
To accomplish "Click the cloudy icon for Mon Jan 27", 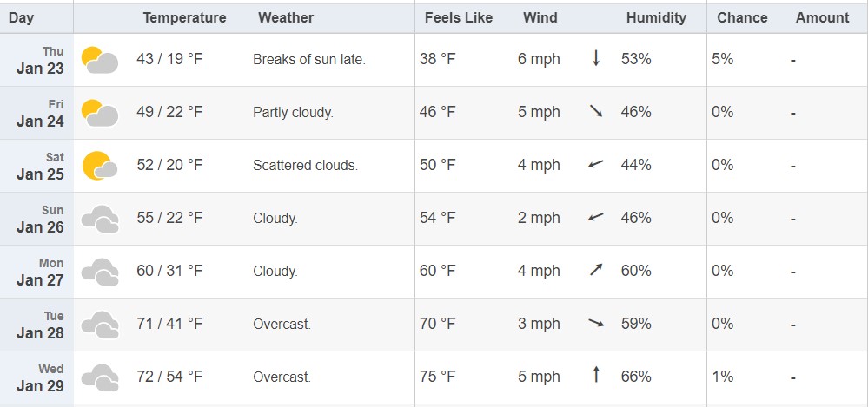I will [100, 272].
